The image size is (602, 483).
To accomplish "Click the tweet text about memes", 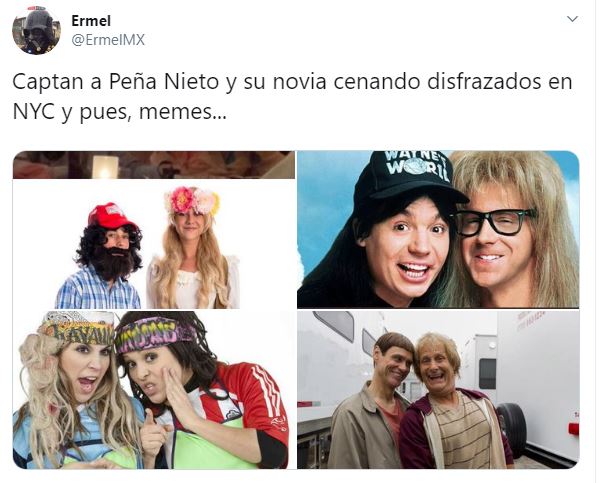I will click(292, 97).
